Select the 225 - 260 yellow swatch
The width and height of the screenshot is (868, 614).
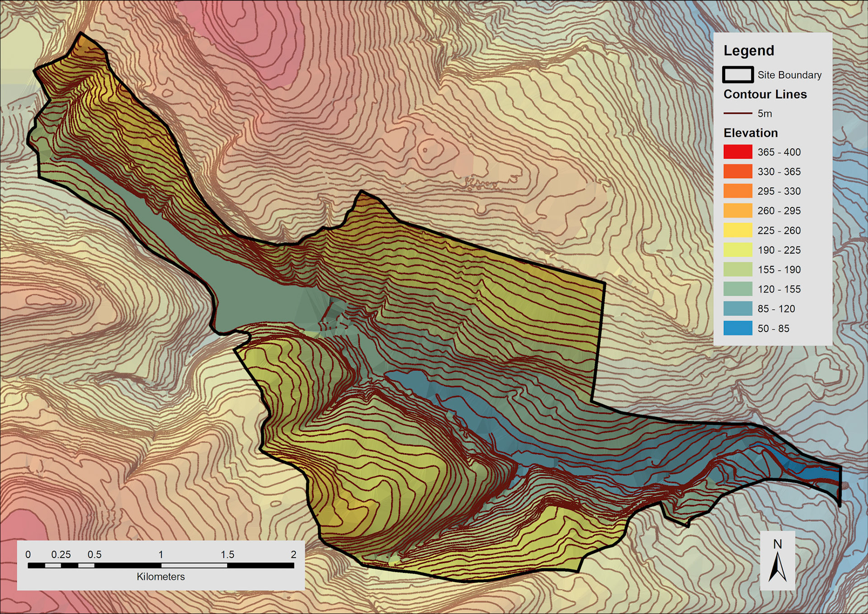(738, 230)
